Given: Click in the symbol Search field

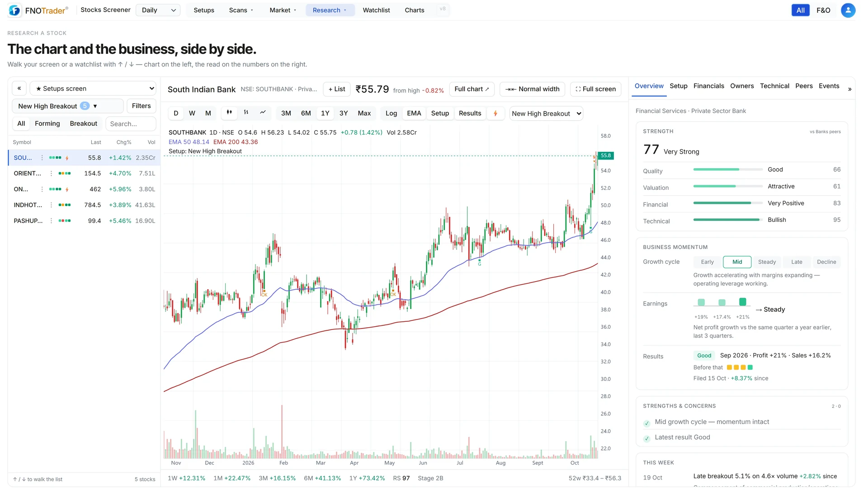Looking at the screenshot, I should coord(131,124).
